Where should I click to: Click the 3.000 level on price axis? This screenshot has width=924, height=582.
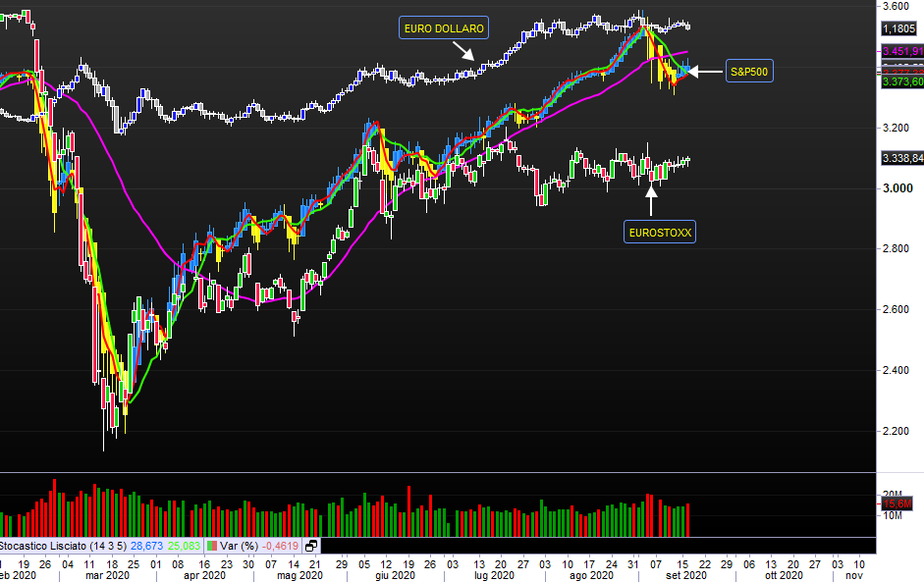point(900,188)
